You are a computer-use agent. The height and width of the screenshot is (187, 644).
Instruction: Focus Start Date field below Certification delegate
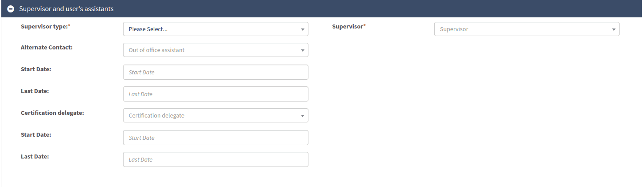coord(216,138)
